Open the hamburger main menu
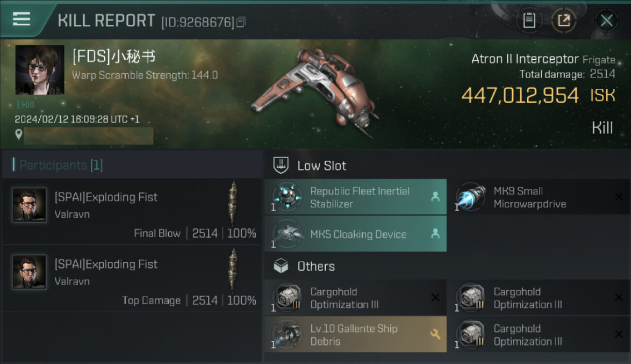Image resolution: width=631 pixels, height=364 pixels. coord(22,19)
